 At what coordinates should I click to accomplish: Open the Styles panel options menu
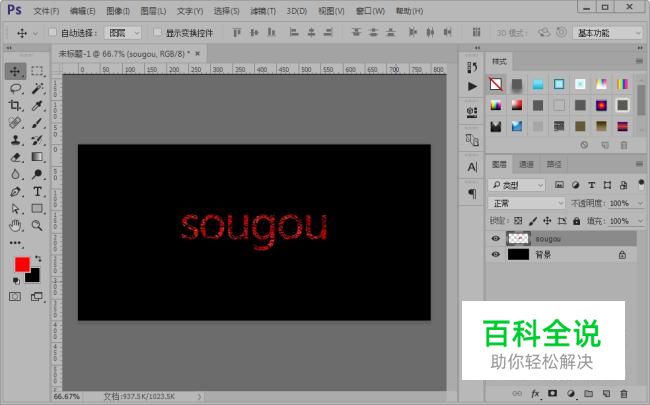click(640, 61)
